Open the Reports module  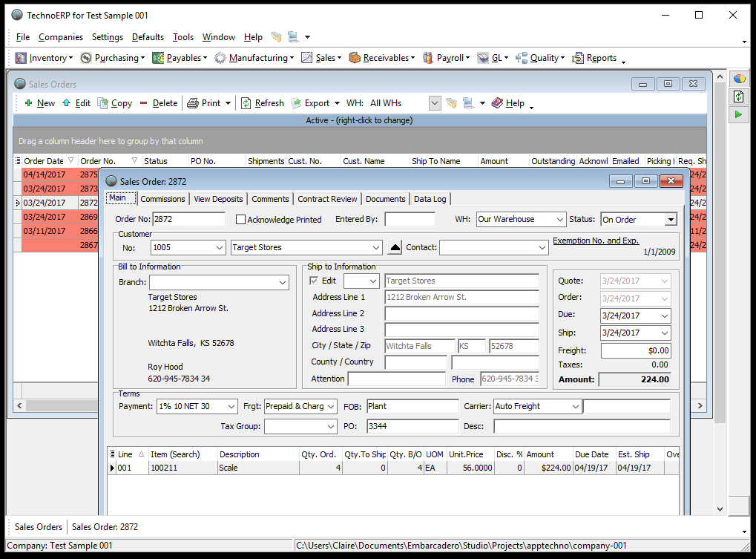point(594,58)
